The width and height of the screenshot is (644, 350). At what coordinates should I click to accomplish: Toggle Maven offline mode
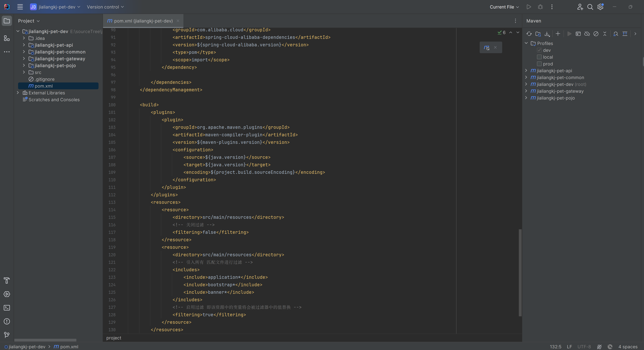(587, 34)
